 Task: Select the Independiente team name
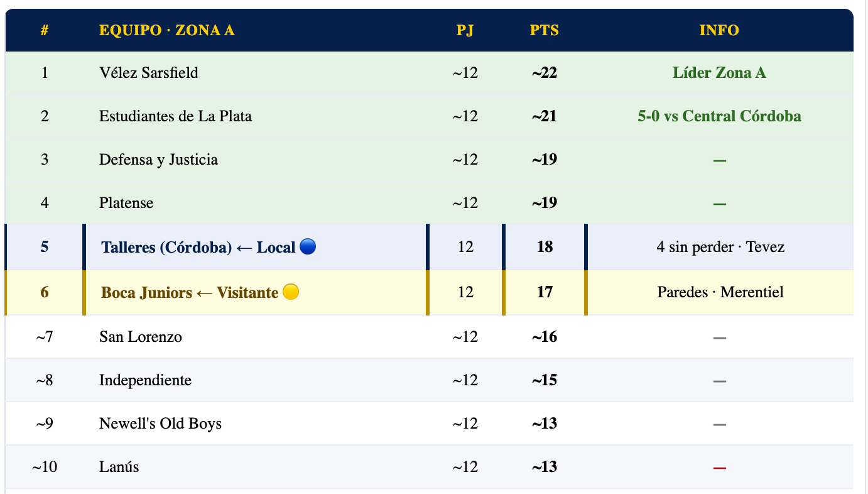tap(145, 380)
